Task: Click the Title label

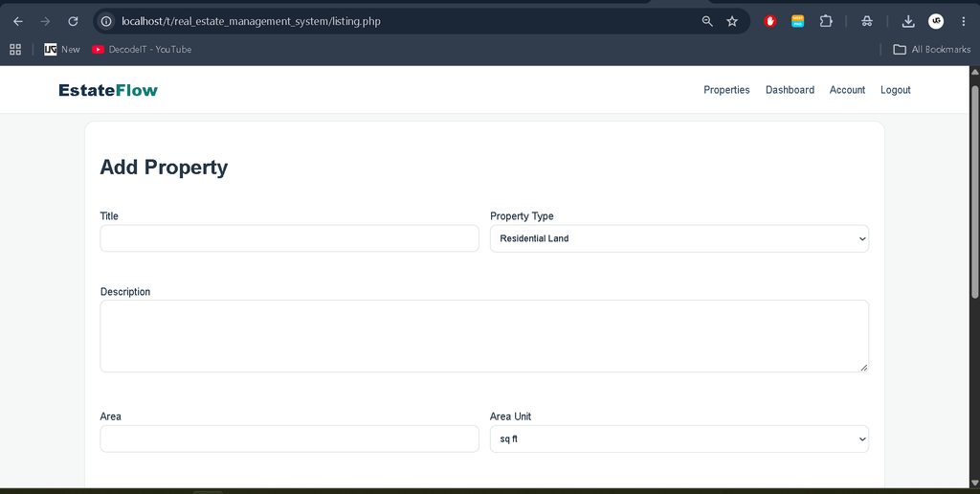Action: click(x=109, y=215)
